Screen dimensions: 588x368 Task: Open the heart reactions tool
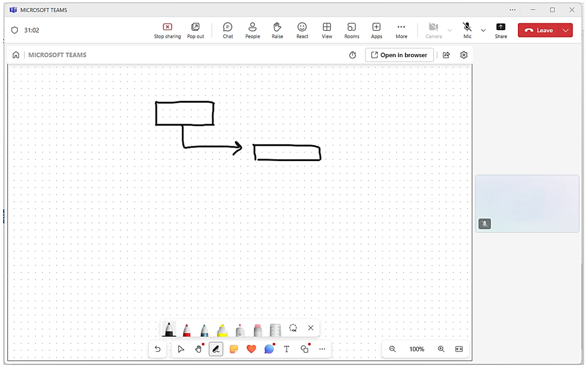click(251, 349)
